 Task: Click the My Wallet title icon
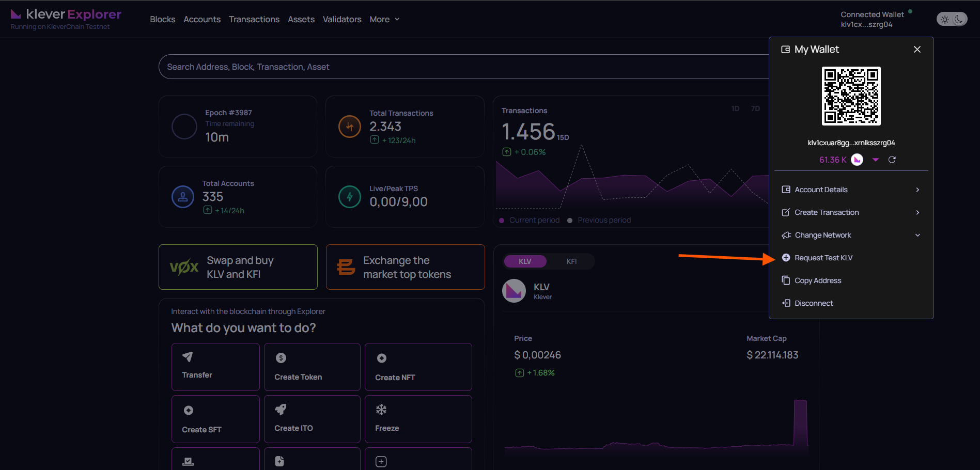(785, 50)
